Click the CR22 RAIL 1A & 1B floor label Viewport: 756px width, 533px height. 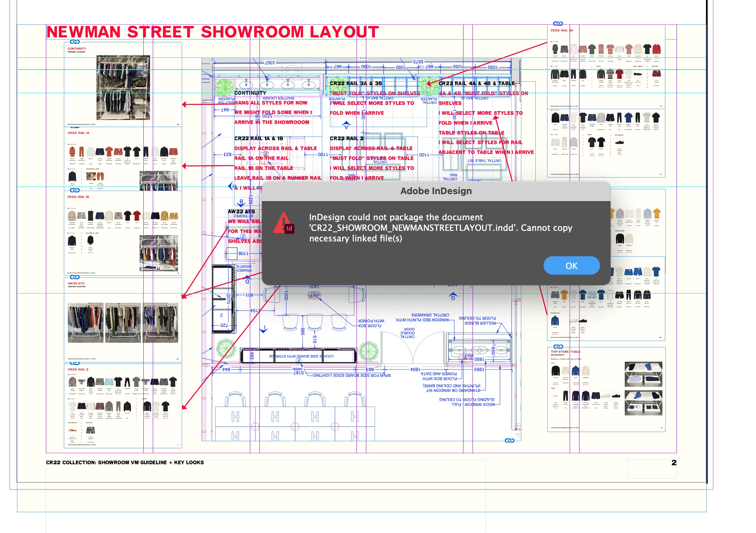click(259, 138)
